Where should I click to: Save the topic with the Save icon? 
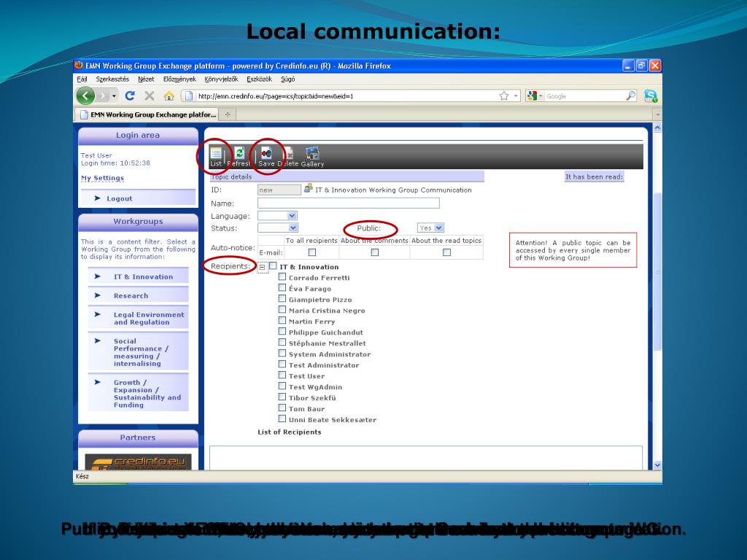click(x=266, y=157)
